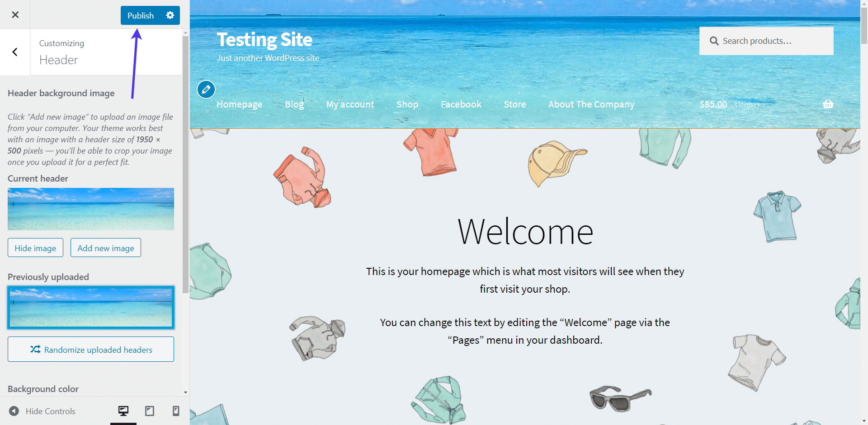Click the Testing Site title link
The image size is (868, 425).
click(264, 40)
